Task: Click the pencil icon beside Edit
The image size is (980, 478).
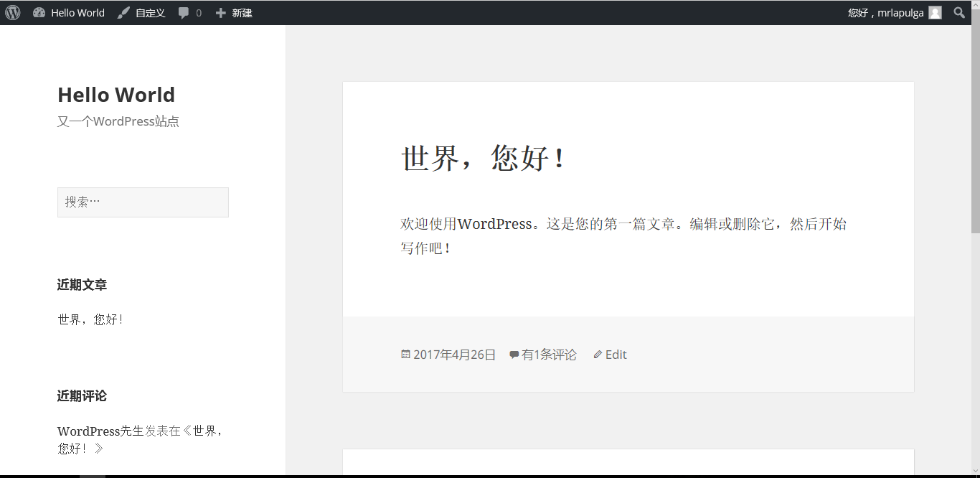Action: pyautogui.click(x=598, y=355)
